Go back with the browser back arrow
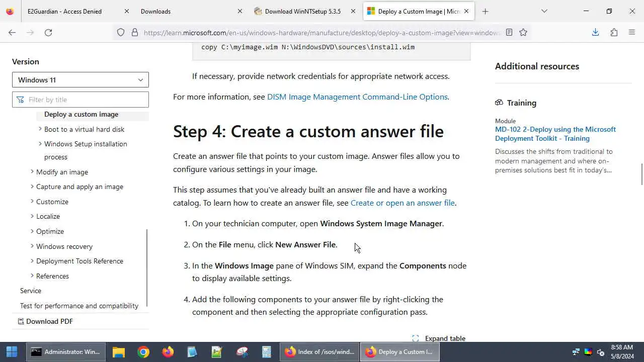Screen dimensions: 644x362 point(12,32)
